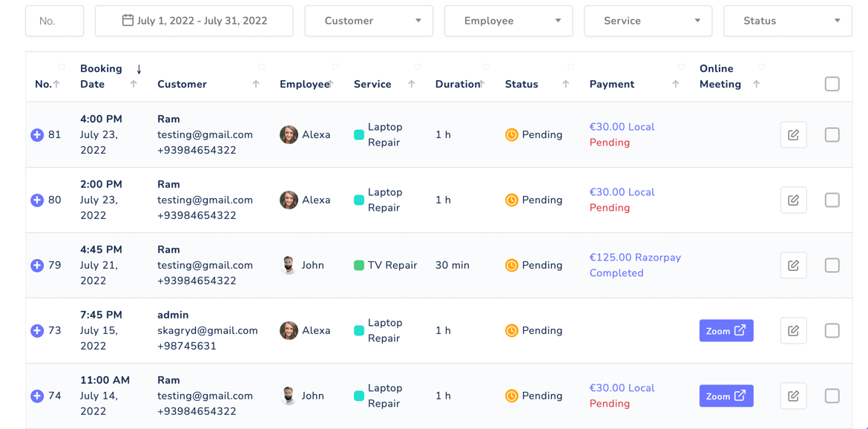This screenshot has height=429, width=868.
Task: Toggle the select-all checkbox in header
Action: pyautogui.click(x=832, y=85)
